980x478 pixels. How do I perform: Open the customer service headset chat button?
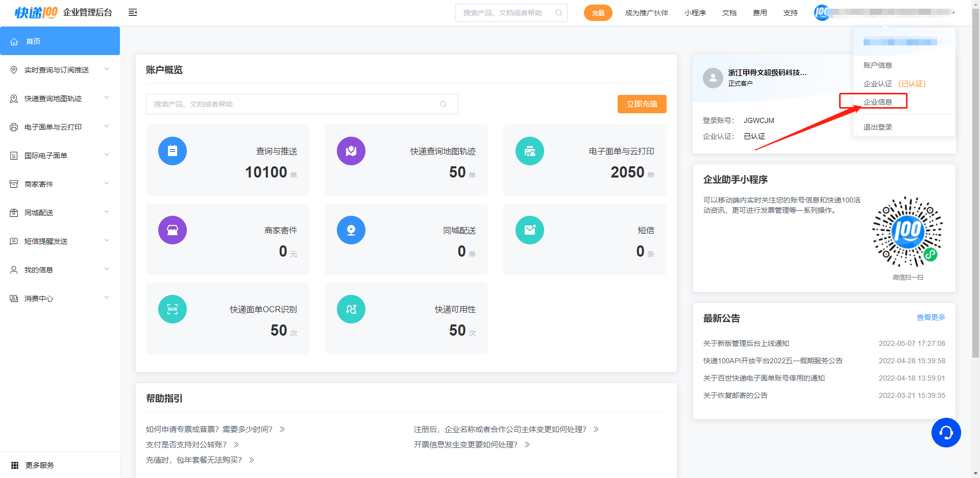click(946, 433)
